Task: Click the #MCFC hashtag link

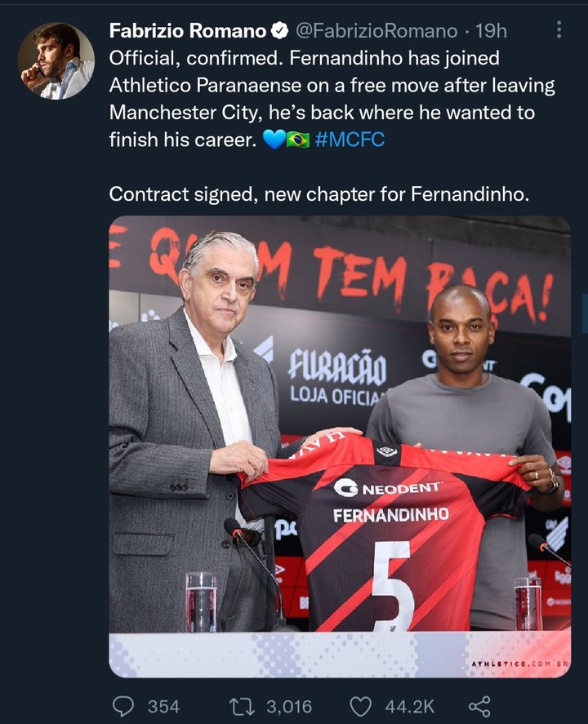Action: [350, 140]
